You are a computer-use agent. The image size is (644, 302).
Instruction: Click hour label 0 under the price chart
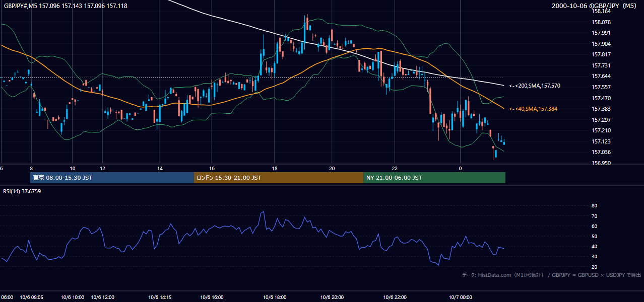coord(460,168)
